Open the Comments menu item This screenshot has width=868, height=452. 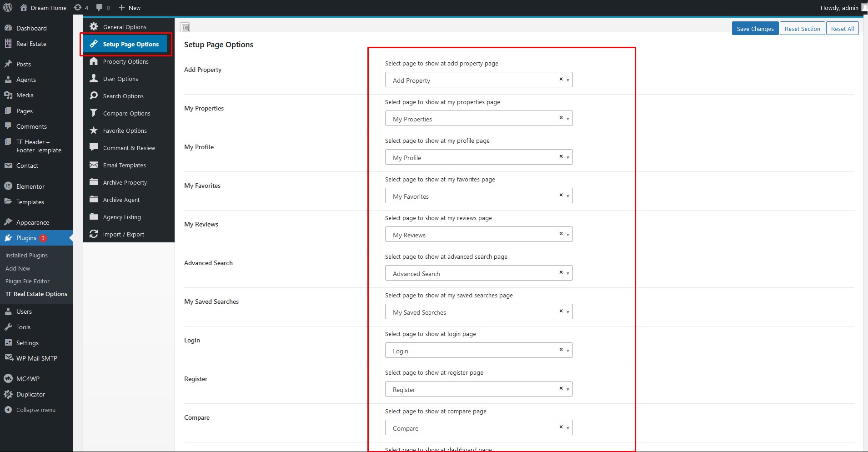point(36,126)
